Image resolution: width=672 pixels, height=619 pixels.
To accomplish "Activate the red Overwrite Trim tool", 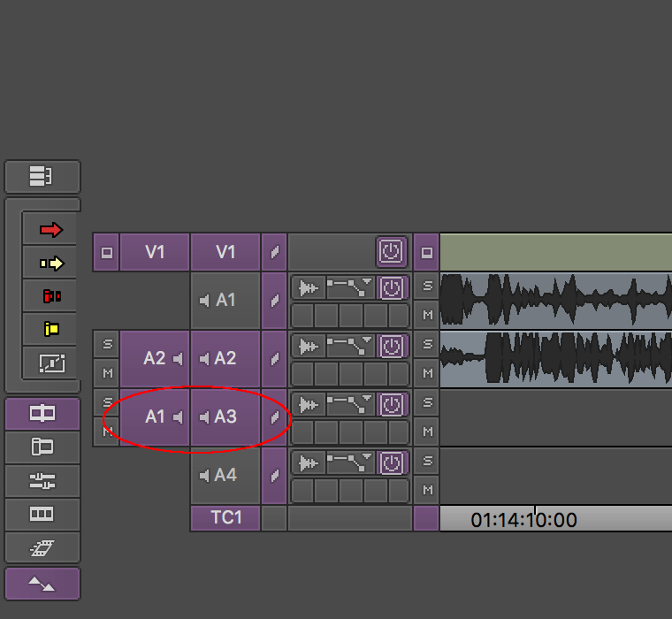I will click(x=50, y=296).
